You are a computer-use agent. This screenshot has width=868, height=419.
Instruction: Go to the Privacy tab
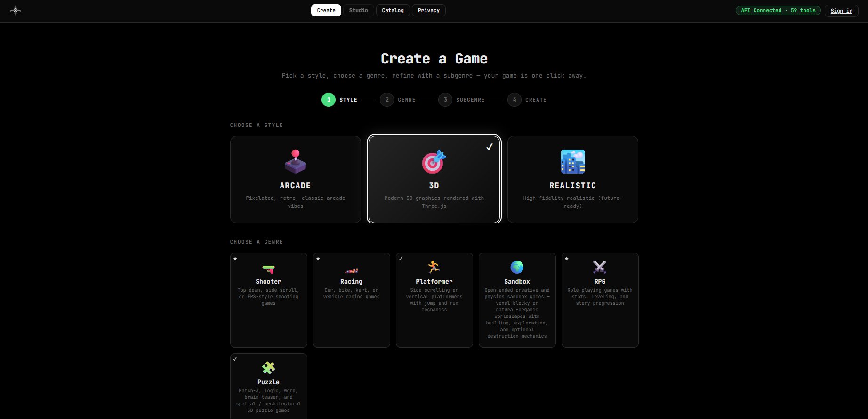pos(429,10)
